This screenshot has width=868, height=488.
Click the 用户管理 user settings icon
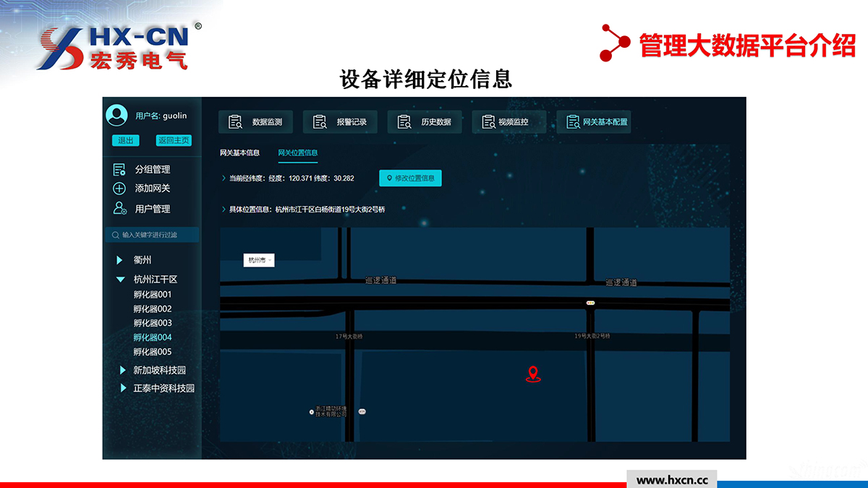[x=119, y=208]
